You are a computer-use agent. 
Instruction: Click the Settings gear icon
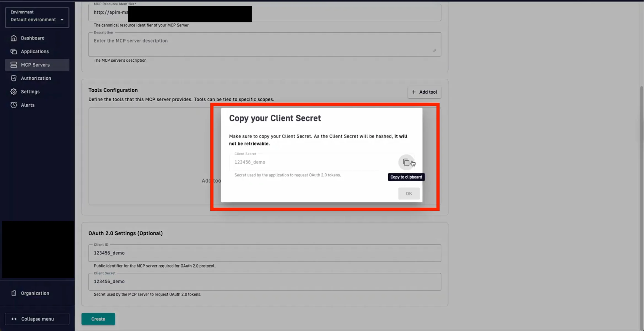pos(14,92)
